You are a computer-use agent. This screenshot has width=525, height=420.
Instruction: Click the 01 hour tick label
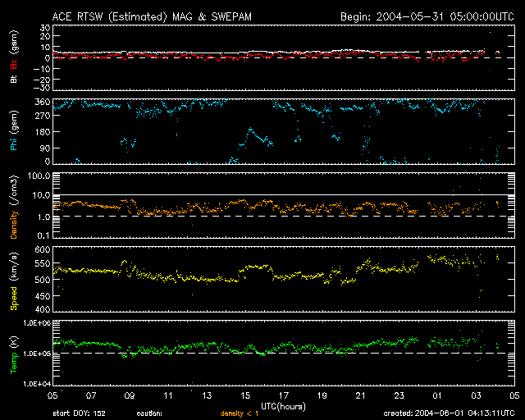pos(437,395)
